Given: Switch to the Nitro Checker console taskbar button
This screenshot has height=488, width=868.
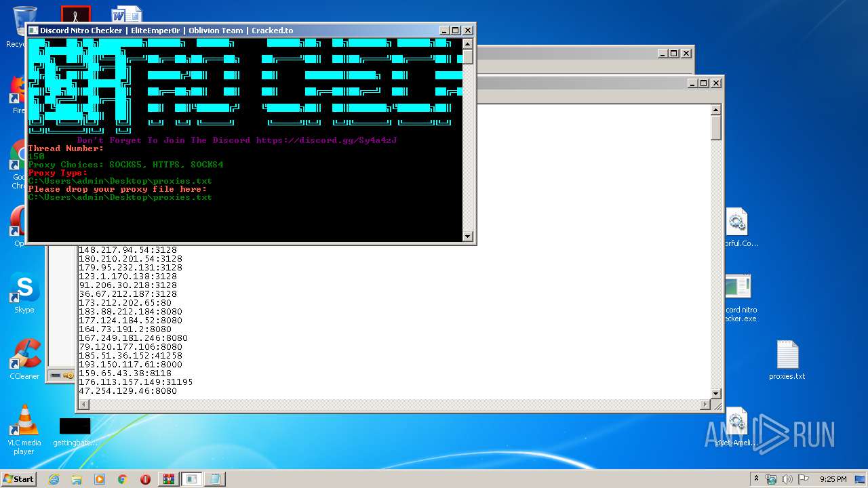Looking at the screenshot, I should (x=192, y=479).
